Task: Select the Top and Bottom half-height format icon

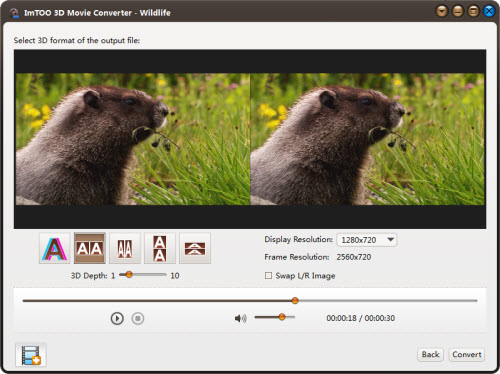Action: coord(195,248)
